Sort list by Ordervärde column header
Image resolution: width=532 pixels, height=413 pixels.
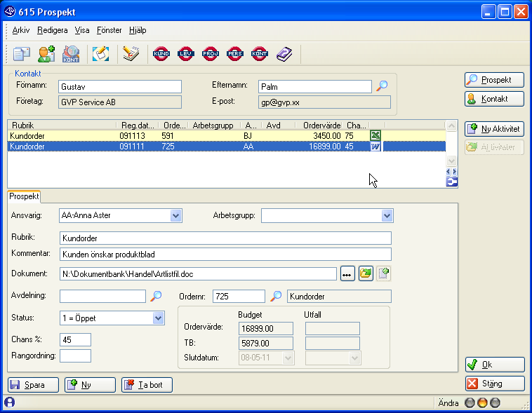coord(319,126)
